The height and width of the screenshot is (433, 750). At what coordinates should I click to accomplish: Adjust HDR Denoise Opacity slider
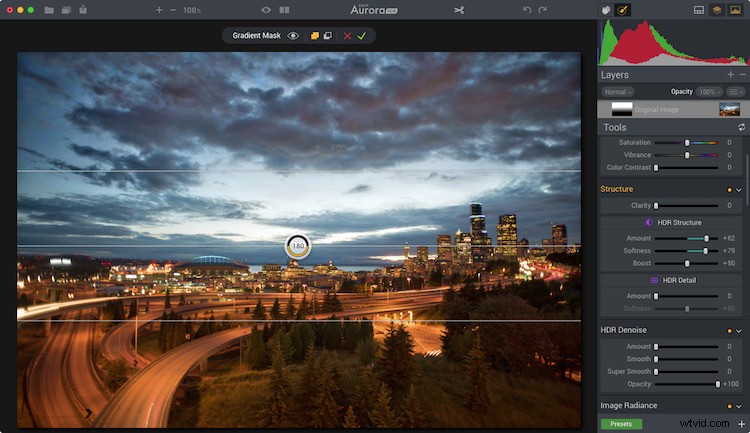pyautogui.click(x=686, y=384)
